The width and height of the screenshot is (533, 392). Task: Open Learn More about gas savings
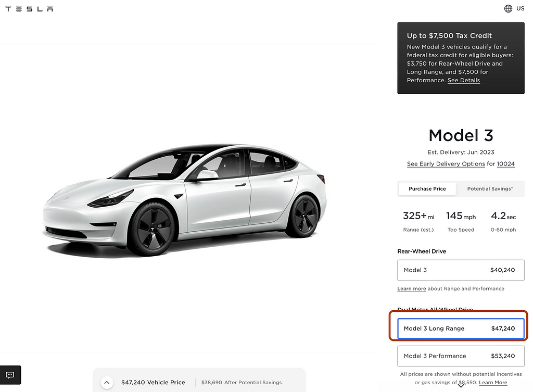pyautogui.click(x=493, y=383)
